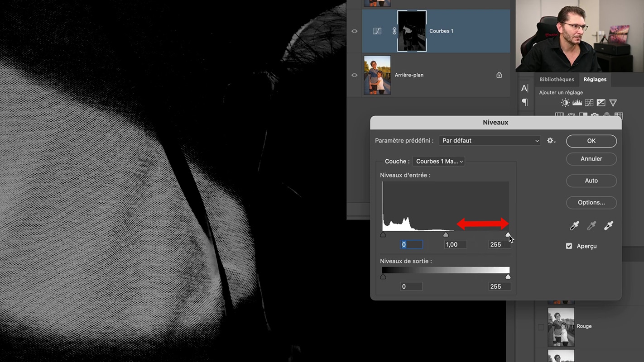Screen dimensions: 644x362
Task: Open the Options... button in Niveaux
Action: [x=591, y=202]
